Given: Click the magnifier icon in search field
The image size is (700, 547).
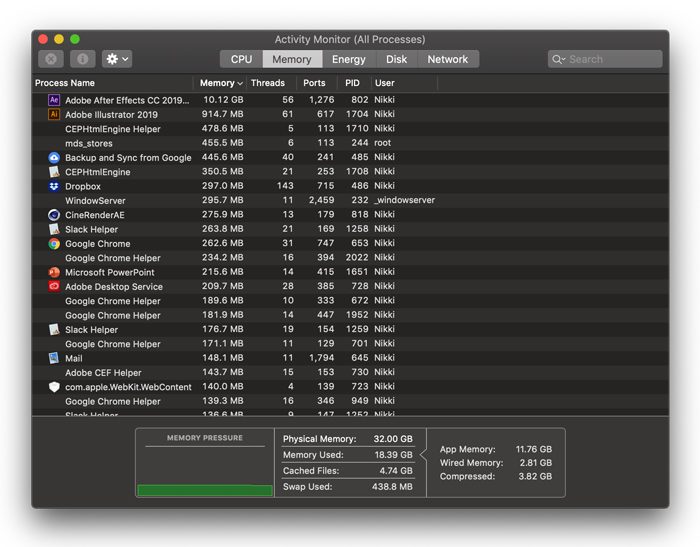Looking at the screenshot, I should coord(558,59).
